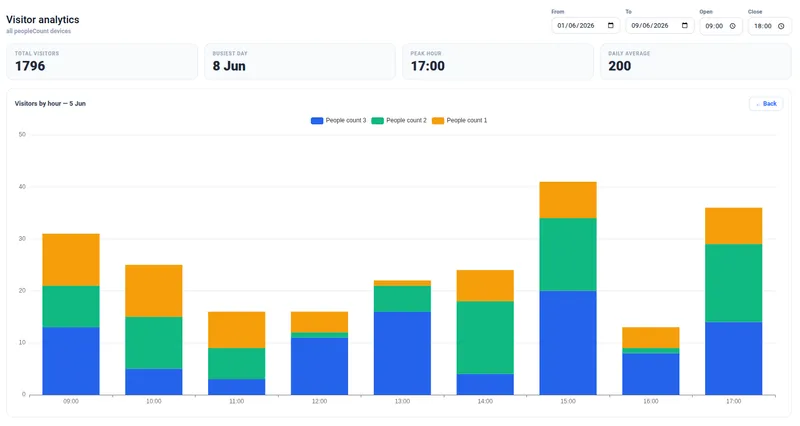
Task: Click the To date 09/06/2026 field
Action: coord(660,26)
